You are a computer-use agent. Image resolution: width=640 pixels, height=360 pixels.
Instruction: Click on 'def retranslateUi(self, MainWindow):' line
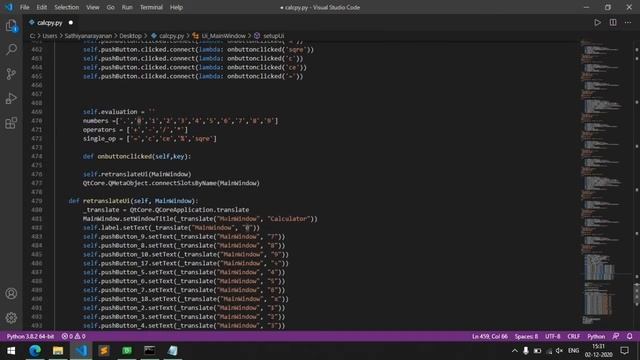pyautogui.click(x=133, y=201)
